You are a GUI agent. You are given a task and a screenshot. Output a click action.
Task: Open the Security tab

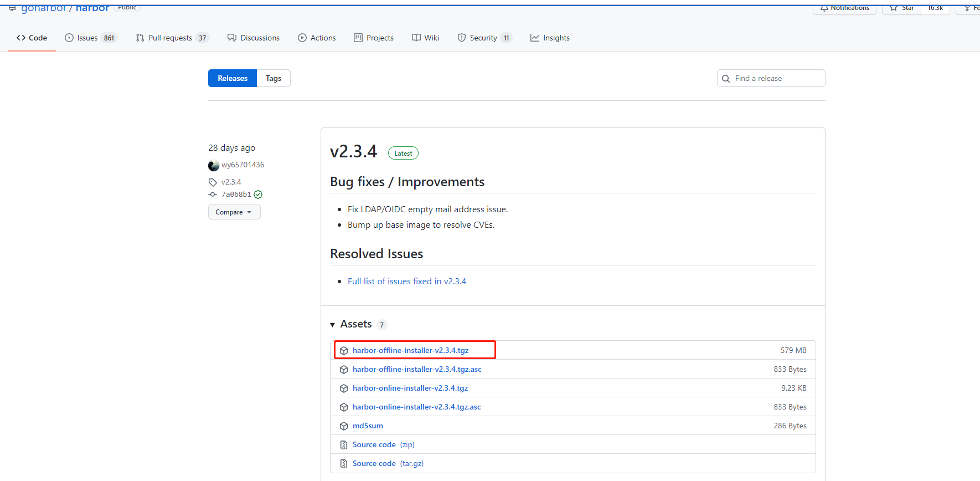(x=484, y=38)
